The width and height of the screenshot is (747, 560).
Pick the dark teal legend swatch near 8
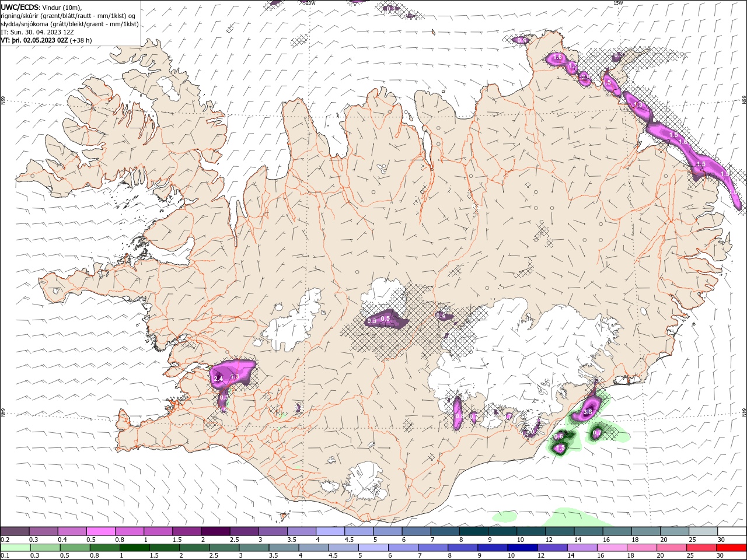click(474, 531)
